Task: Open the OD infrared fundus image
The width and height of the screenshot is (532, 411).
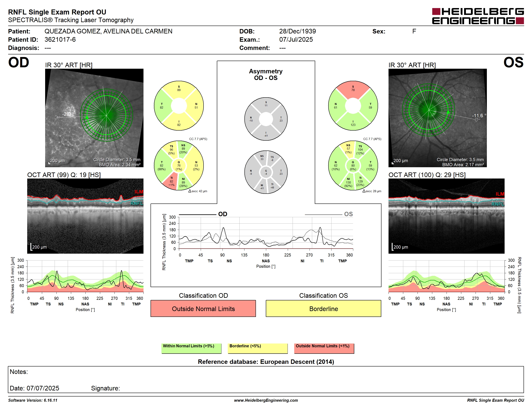Action: point(94,118)
